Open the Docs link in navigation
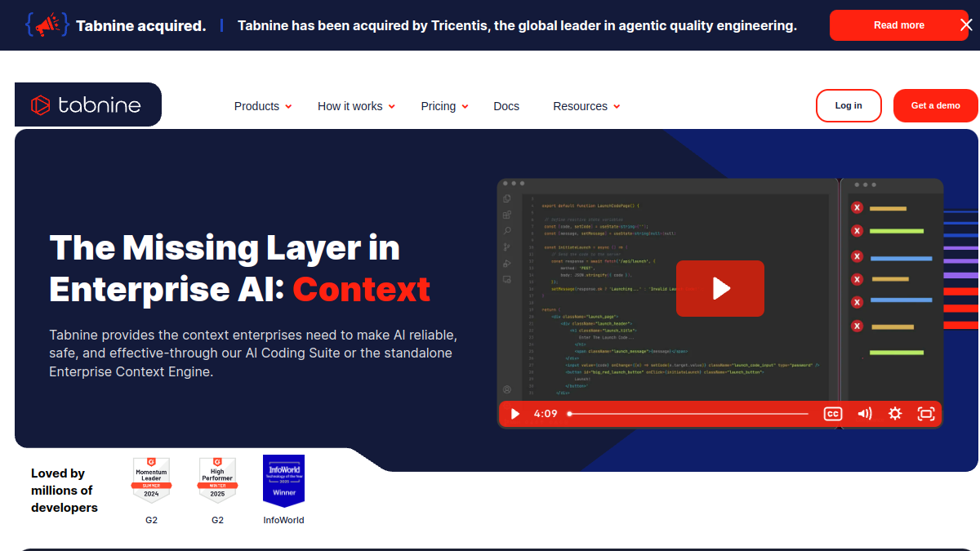The height and width of the screenshot is (551, 980). pos(506,106)
